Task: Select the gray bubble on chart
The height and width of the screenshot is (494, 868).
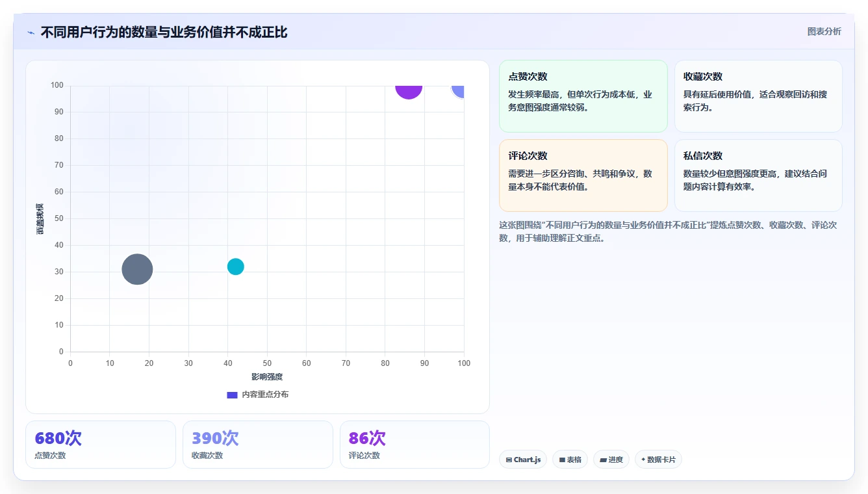Action: (137, 269)
